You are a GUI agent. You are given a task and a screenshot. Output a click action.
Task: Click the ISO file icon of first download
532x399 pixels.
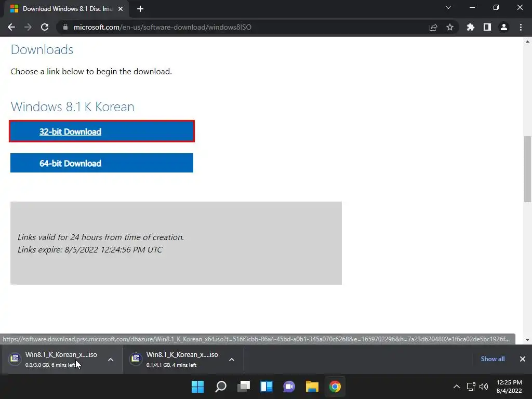[15, 358]
